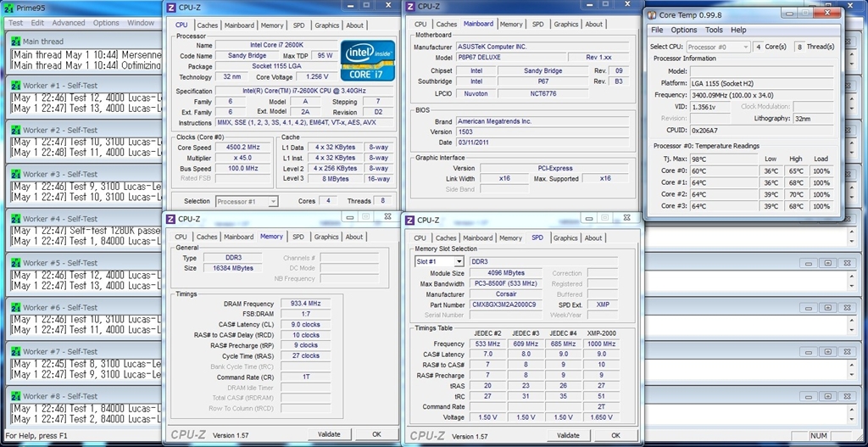This screenshot has width=868, height=447.
Task: Open Core Temp Help menu
Action: 738,30
